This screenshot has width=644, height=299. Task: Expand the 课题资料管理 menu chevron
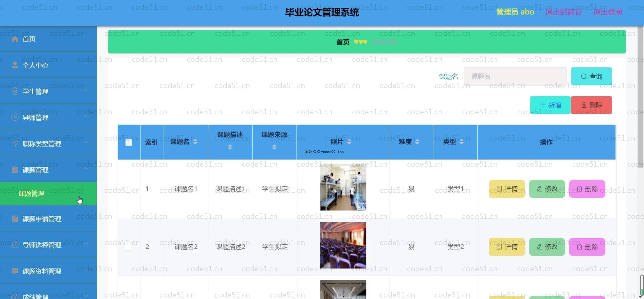click(86, 270)
